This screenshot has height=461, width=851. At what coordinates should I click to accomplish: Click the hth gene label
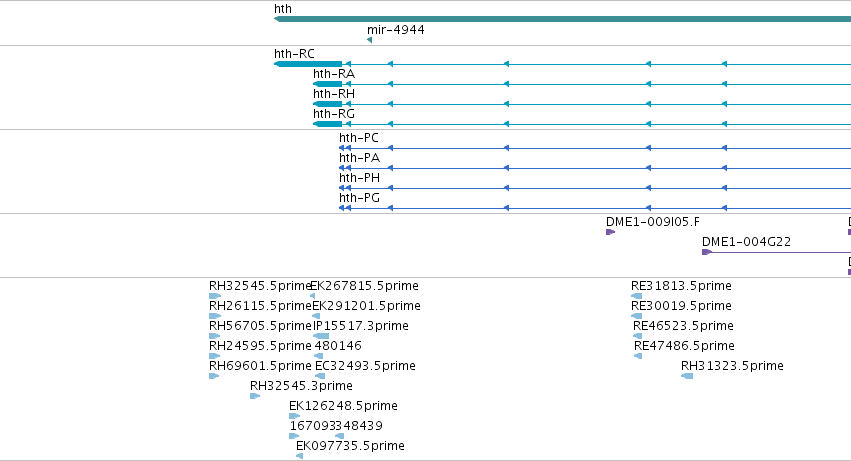pyautogui.click(x=283, y=9)
